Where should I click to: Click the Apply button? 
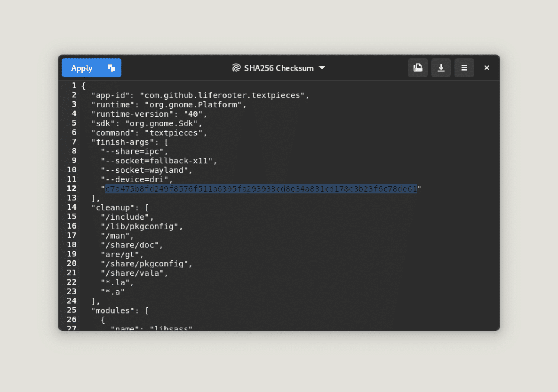tap(82, 68)
